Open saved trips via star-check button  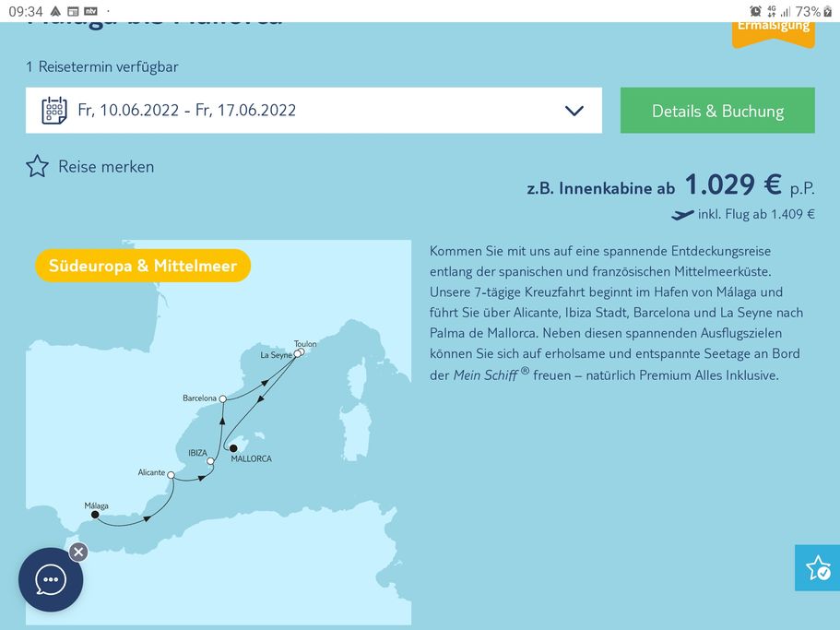[x=817, y=567]
